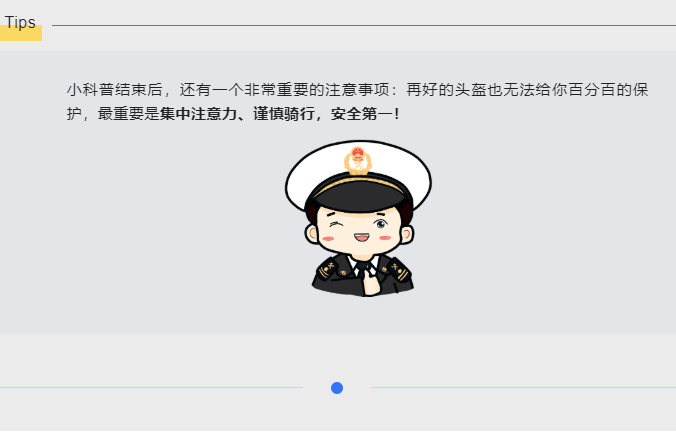Click the text 小科普结束后
The width and height of the screenshot is (676, 432).
115,90
